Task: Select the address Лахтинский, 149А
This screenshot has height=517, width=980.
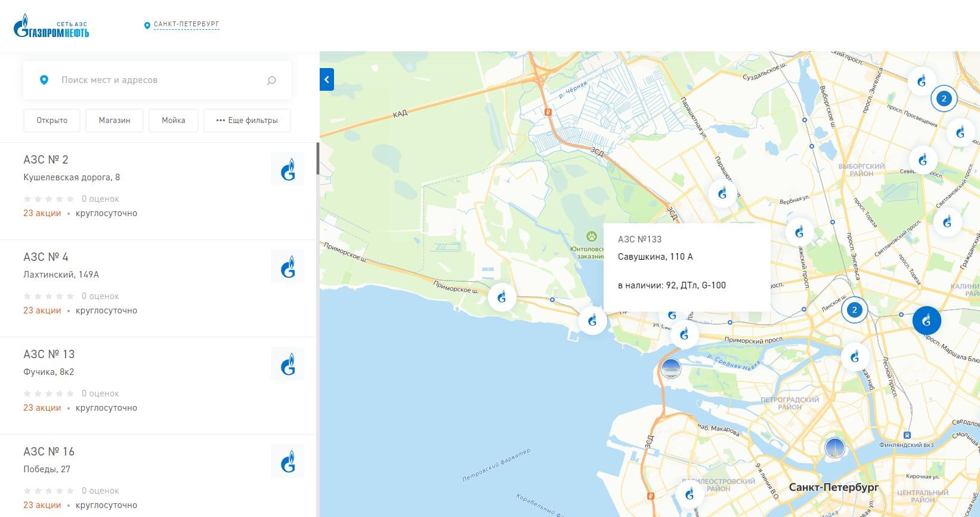Action: coord(61,275)
